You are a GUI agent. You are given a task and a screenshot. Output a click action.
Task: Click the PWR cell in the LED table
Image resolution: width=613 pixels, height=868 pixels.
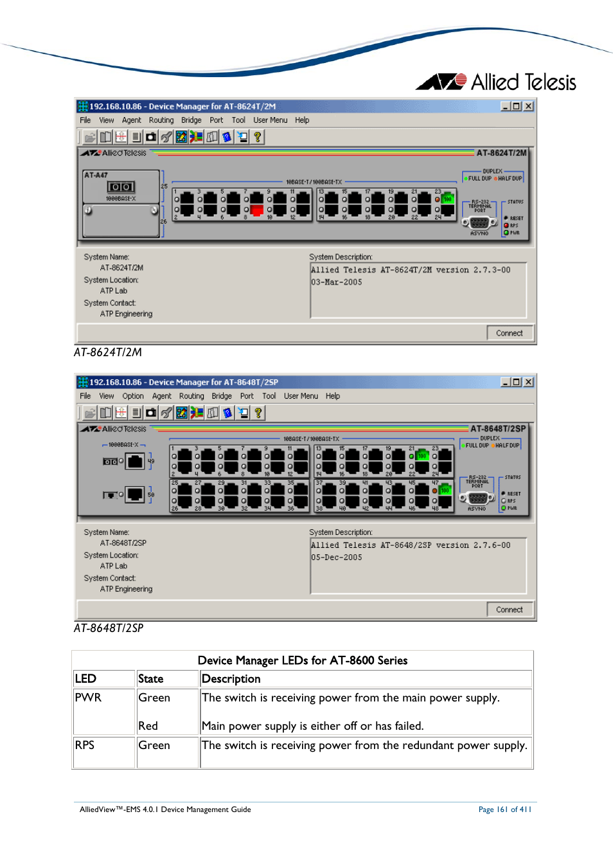pos(104,712)
